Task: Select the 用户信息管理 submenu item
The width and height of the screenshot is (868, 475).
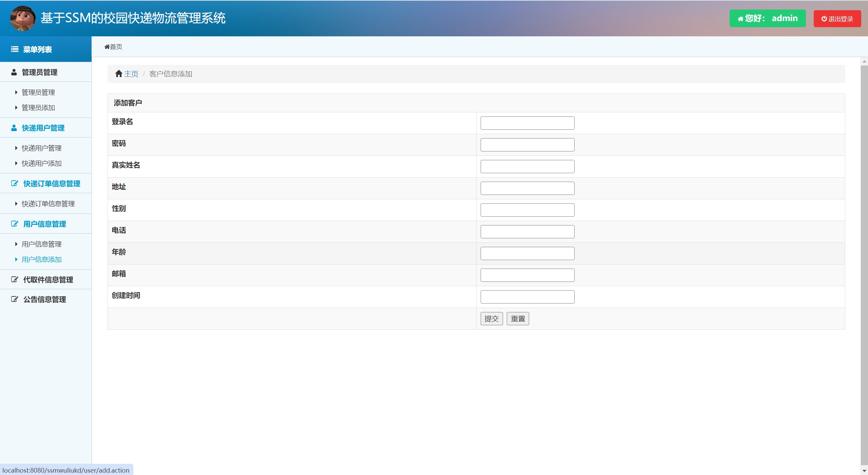Action: point(41,244)
